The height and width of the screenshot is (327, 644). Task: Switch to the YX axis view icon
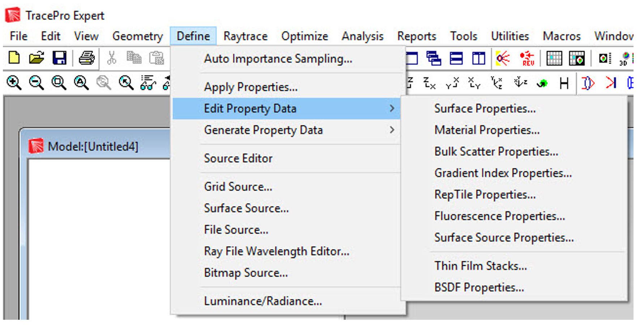pyautogui.click(x=452, y=83)
